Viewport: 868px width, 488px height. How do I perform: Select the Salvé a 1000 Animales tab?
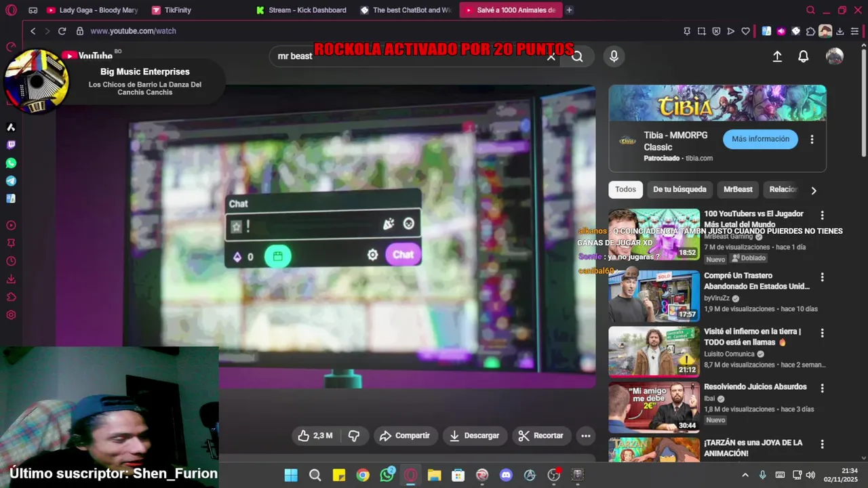click(511, 10)
